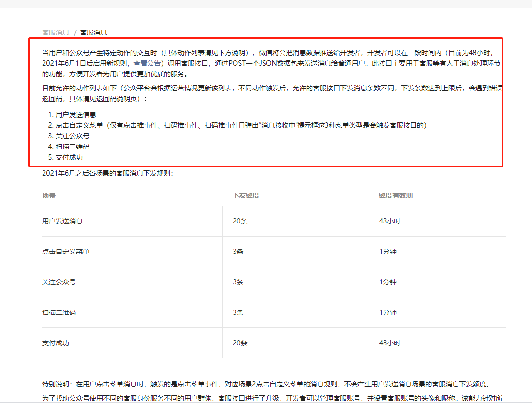Select list item 4 扫描二维码
Screen dimensions: 532x416
pos(73,147)
